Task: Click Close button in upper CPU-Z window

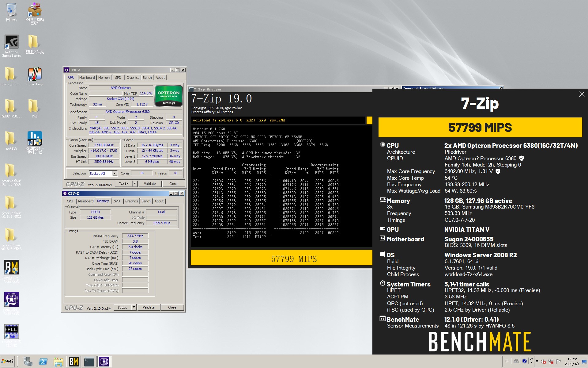Action: (x=173, y=184)
